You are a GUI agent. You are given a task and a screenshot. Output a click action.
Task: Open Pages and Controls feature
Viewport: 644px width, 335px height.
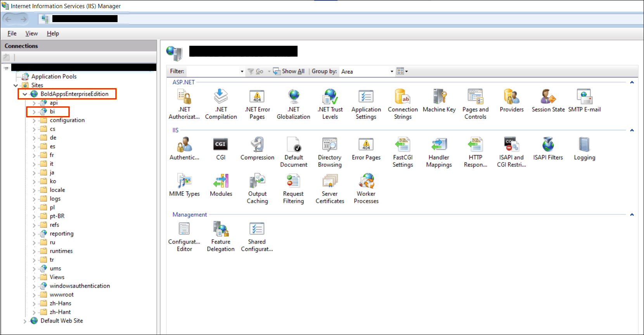pyautogui.click(x=475, y=104)
